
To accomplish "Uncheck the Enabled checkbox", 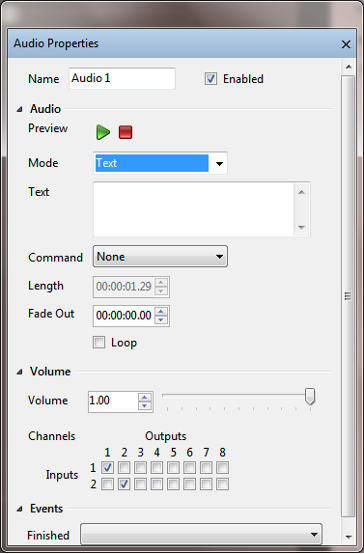I will click(x=211, y=78).
